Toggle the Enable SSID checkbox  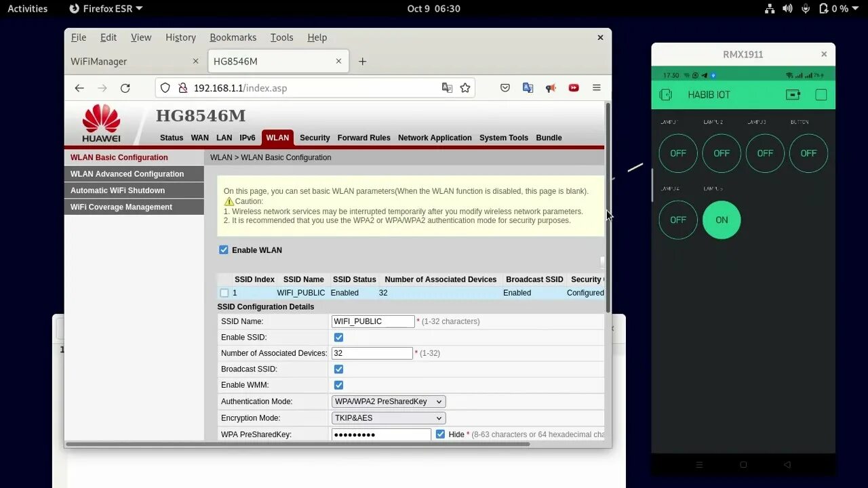pos(338,338)
